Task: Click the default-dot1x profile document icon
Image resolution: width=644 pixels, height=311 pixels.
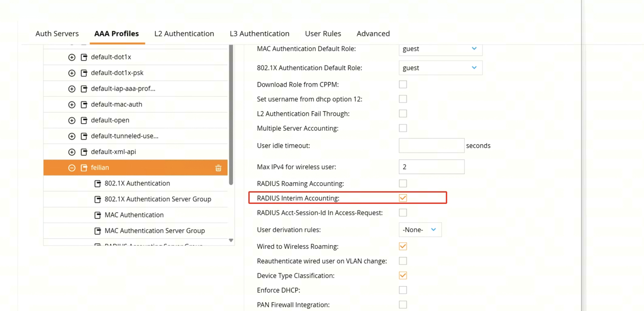Action: point(84,57)
